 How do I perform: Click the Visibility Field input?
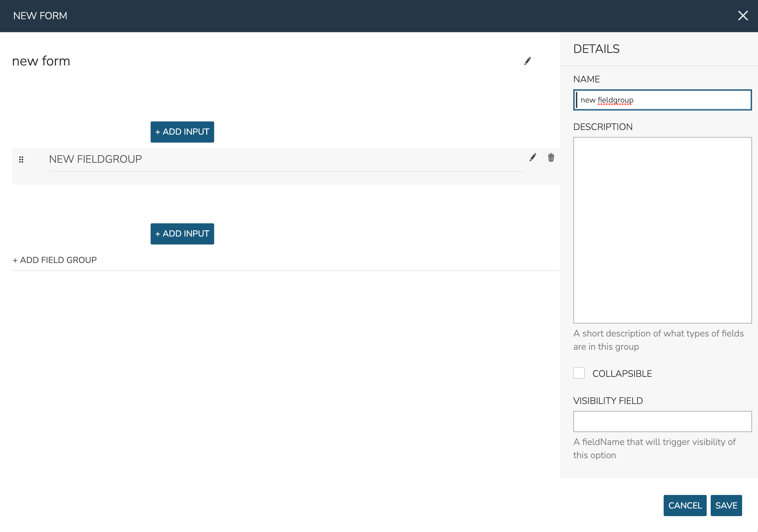(x=662, y=421)
